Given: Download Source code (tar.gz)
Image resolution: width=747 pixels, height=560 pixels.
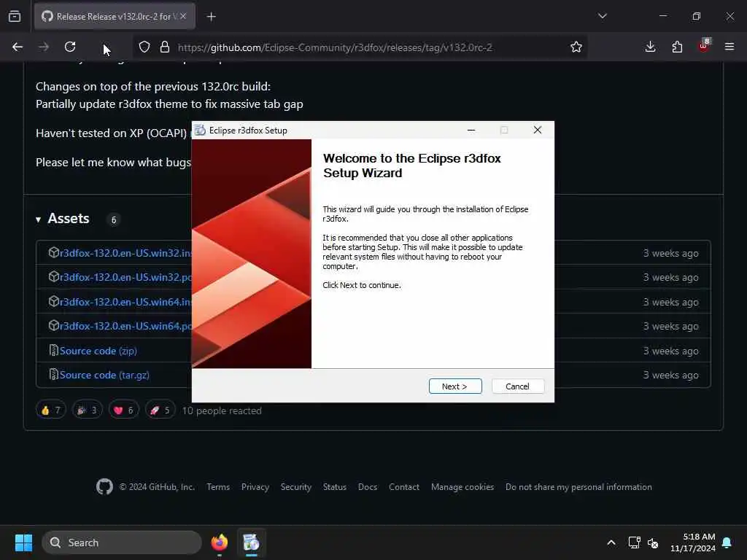Looking at the screenshot, I should 104,376.
